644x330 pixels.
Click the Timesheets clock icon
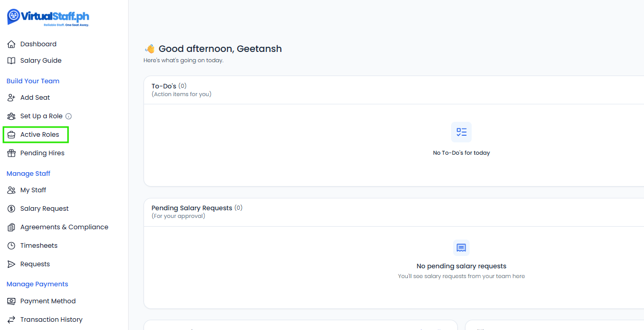[11, 246]
